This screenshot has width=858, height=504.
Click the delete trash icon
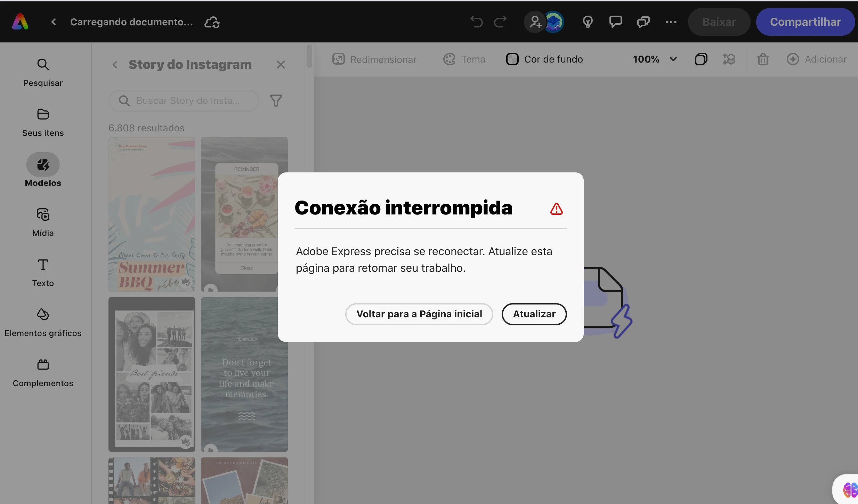tap(763, 59)
